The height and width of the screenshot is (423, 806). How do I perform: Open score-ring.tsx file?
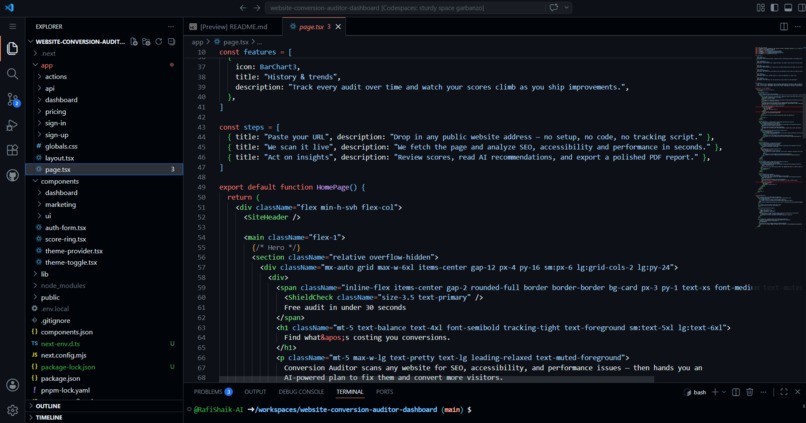tap(104, 239)
